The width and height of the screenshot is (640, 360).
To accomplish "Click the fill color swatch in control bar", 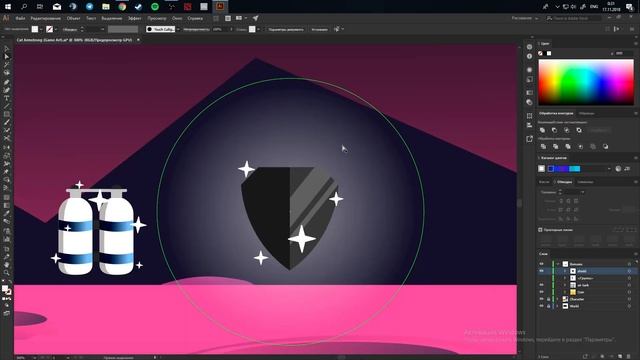I will click(x=35, y=29).
